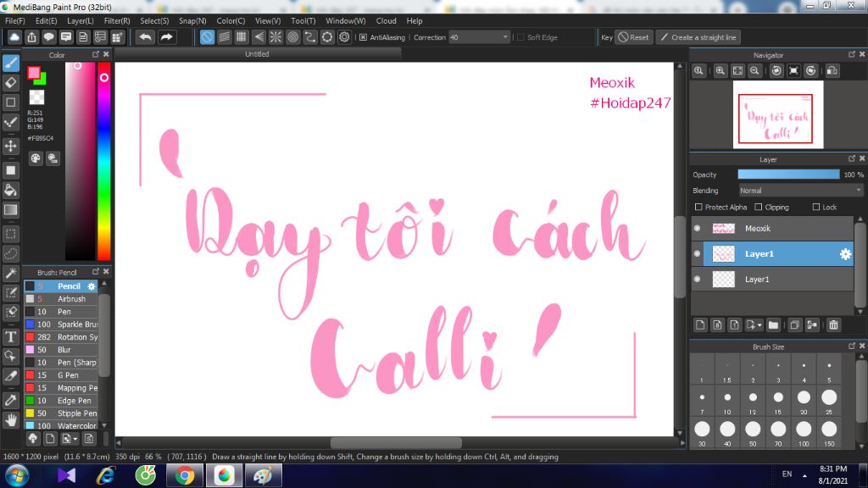Switch to Untitled document tab
The width and height of the screenshot is (868, 488).
pyautogui.click(x=258, y=54)
